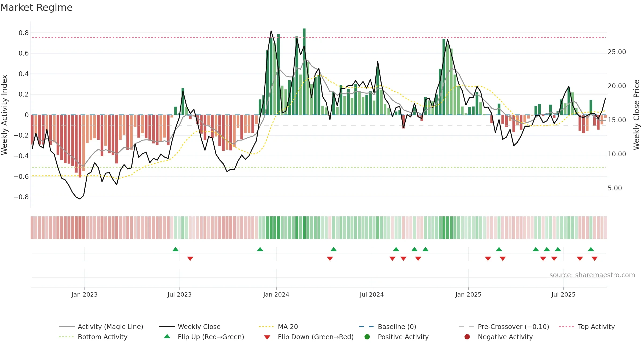644x362 pixels.
Task: Click the Jan 2024 axis label
Action: click(x=276, y=294)
